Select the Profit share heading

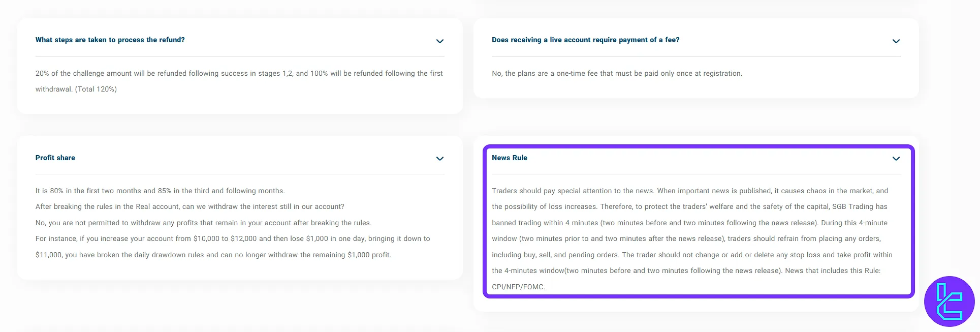pos(55,158)
